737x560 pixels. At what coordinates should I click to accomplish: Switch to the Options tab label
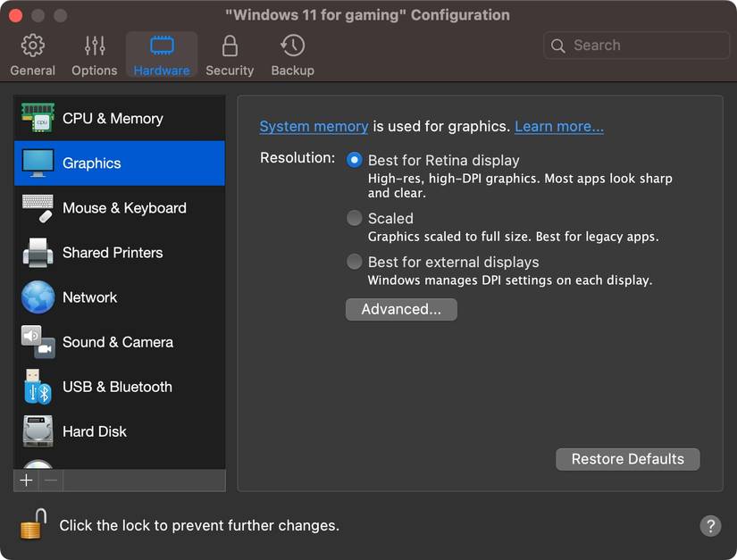click(x=95, y=71)
